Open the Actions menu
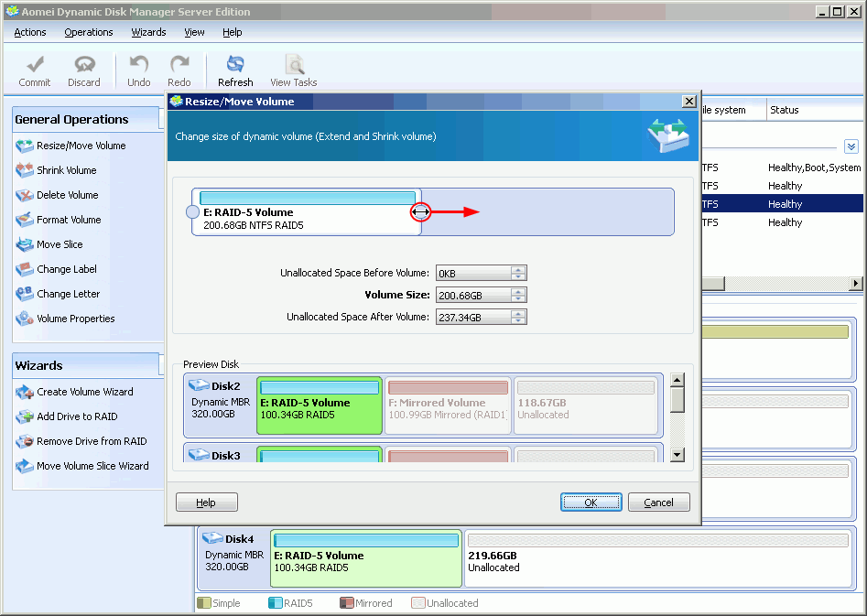The width and height of the screenshot is (867, 616). (30, 32)
